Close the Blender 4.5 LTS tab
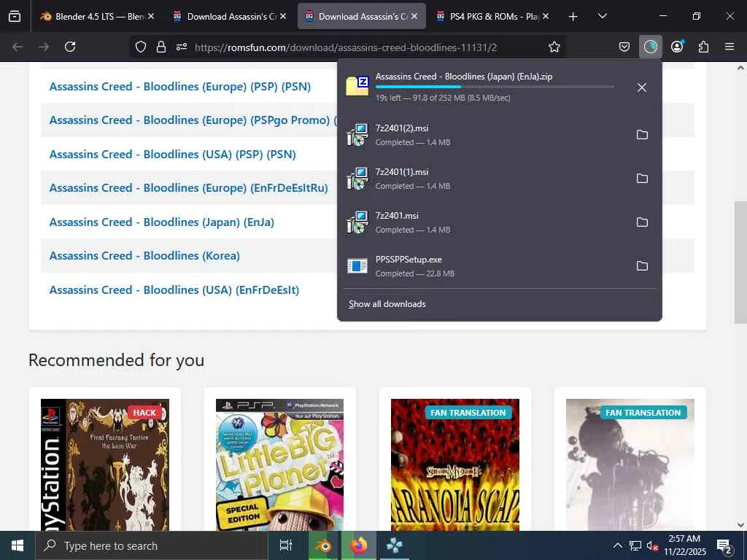Screen dimensions: 747x560 point(151,16)
